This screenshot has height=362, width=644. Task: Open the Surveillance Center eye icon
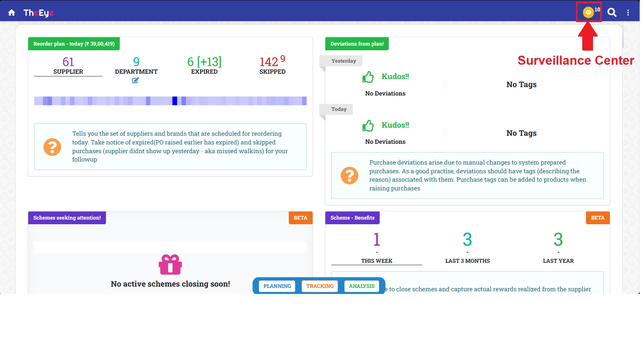588,12
